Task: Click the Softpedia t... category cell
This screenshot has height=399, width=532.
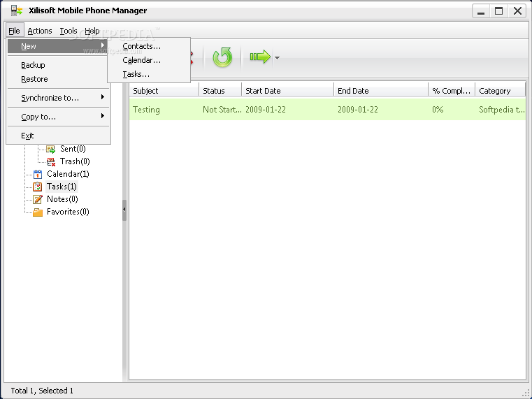Action: point(501,110)
